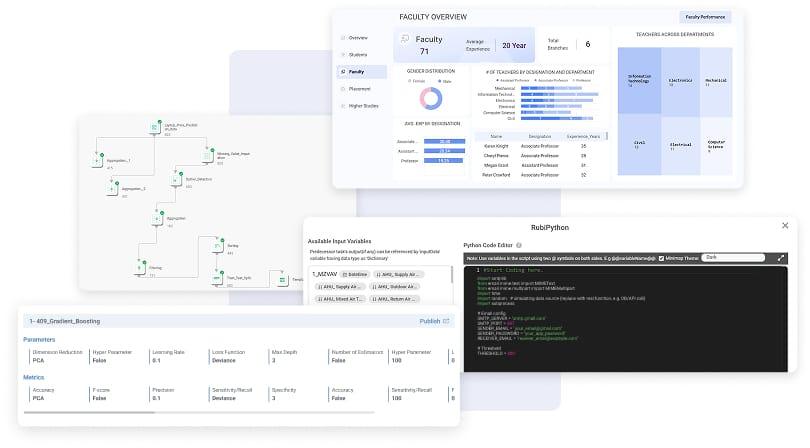Publish the Gradient Boosting model

[x=434, y=321]
